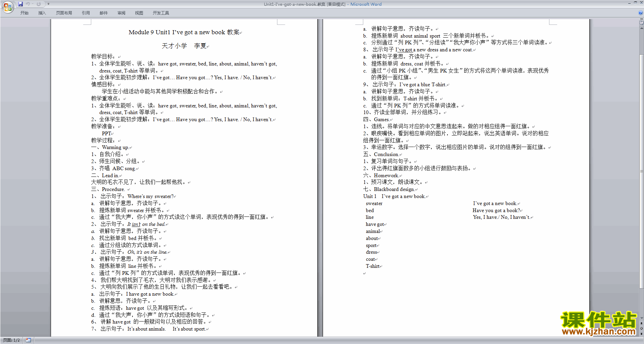Screen dimensions: 644x344
Task: Minimize the Word window
Action: pyautogui.click(x=629, y=3)
